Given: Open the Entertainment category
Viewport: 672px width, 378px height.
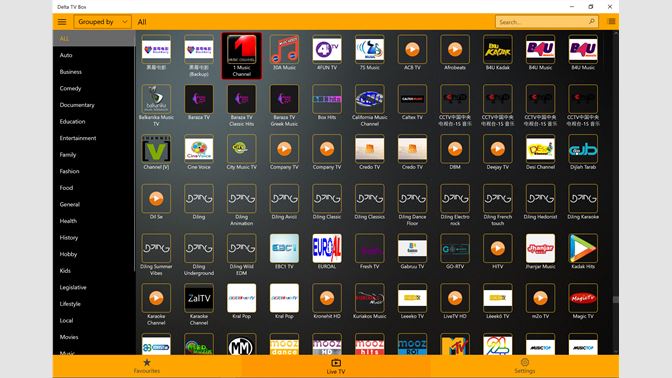Looking at the screenshot, I should pos(94,138).
